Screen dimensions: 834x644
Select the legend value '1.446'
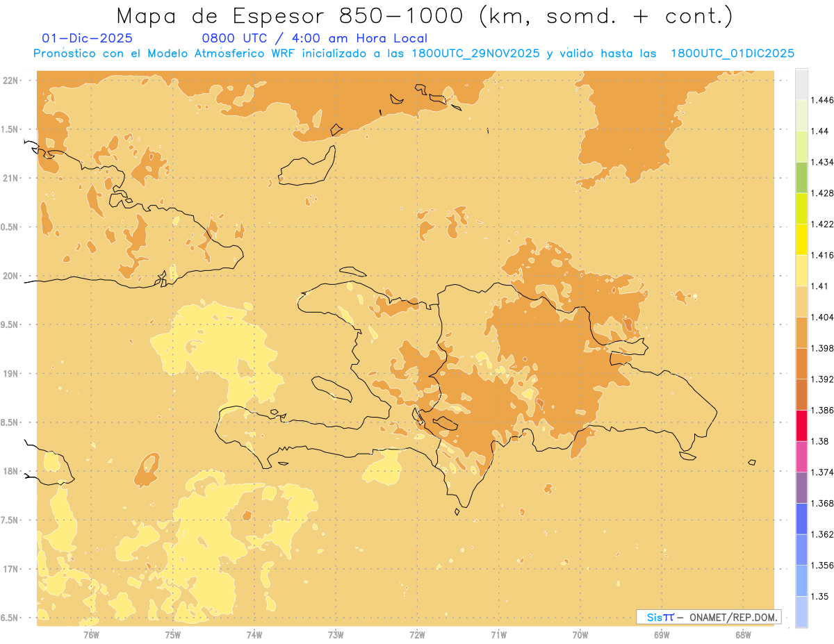[822, 100]
